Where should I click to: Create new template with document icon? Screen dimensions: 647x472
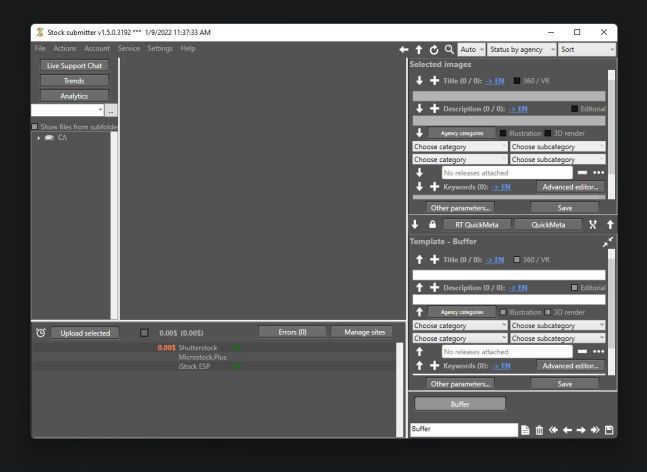(x=525, y=430)
